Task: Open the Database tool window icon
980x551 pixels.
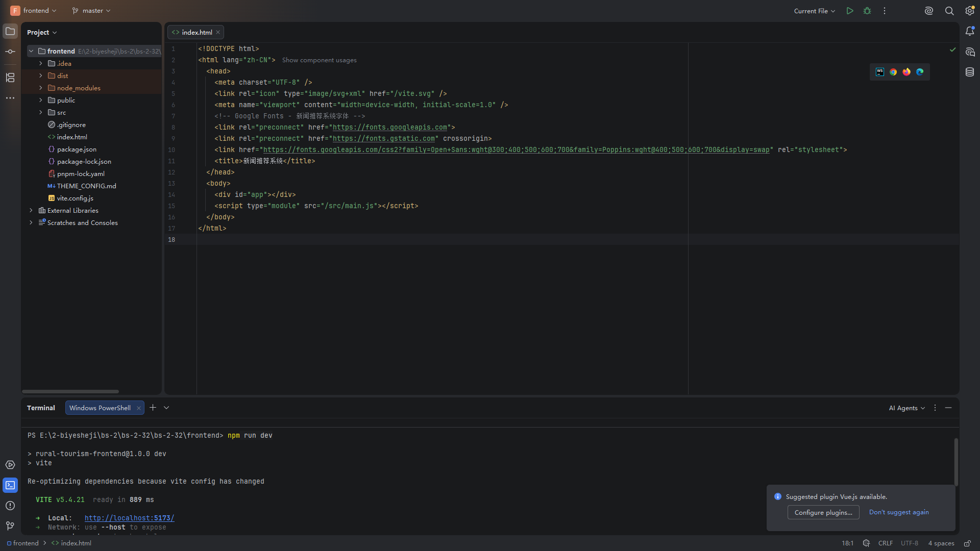Action: click(x=970, y=72)
